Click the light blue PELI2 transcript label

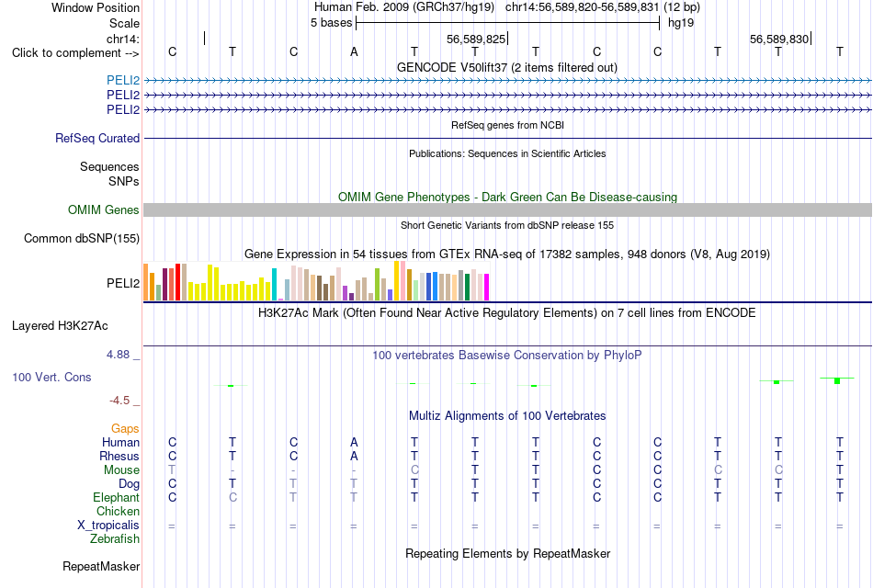coord(123,81)
